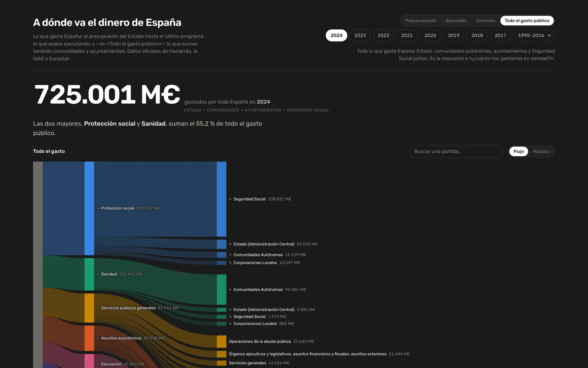The height and width of the screenshot is (368, 588).
Task: Select the 2020 year button
Action: pyautogui.click(x=430, y=35)
